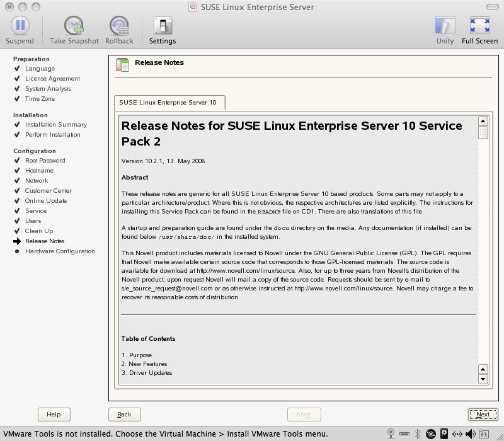
Task: Suspend the virtual machine
Action: pyautogui.click(x=20, y=30)
